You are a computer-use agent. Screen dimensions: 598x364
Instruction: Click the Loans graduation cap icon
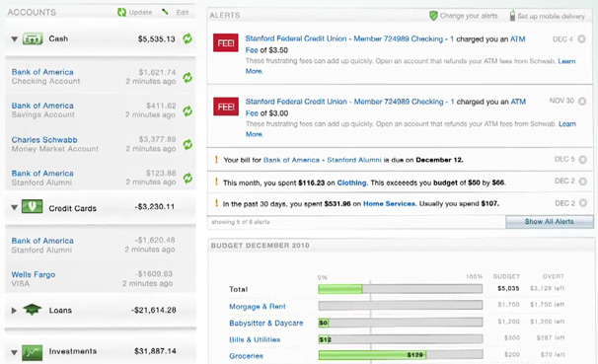[x=32, y=310]
